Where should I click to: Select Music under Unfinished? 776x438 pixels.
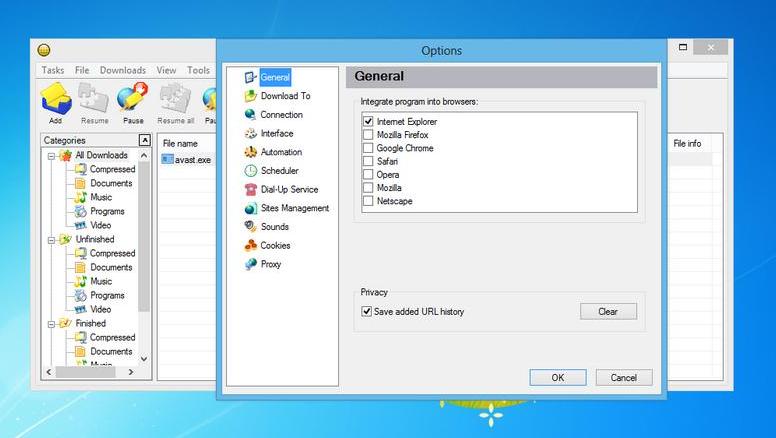(101, 281)
